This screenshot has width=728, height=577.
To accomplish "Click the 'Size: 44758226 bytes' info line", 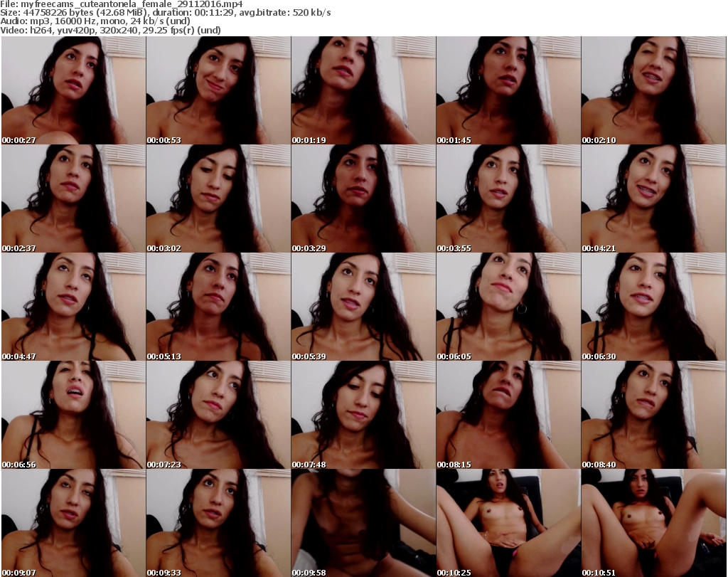I will 165,13.
